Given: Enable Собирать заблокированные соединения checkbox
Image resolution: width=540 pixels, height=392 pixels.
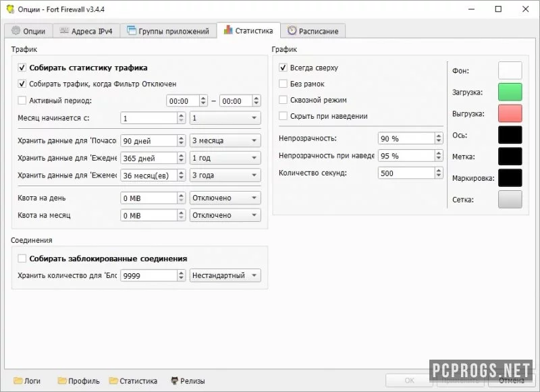Looking at the screenshot, I should click(22, 258).
